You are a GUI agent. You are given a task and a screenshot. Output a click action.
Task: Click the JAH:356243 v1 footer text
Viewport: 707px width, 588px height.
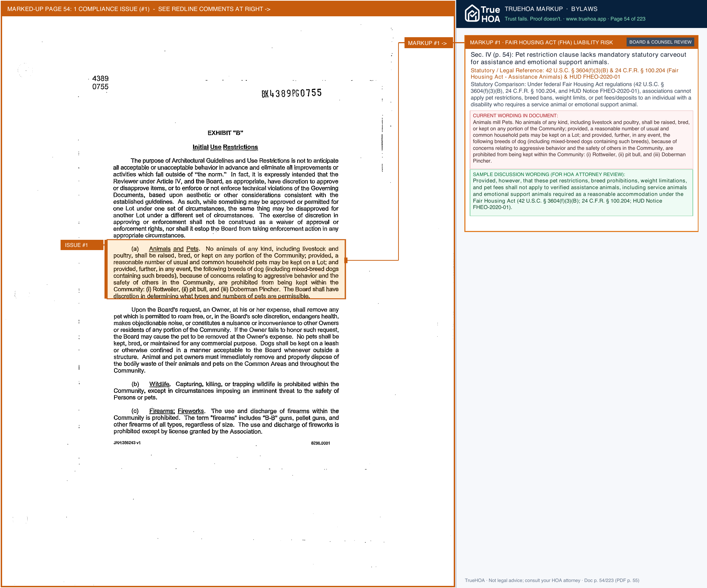(127, 443)
